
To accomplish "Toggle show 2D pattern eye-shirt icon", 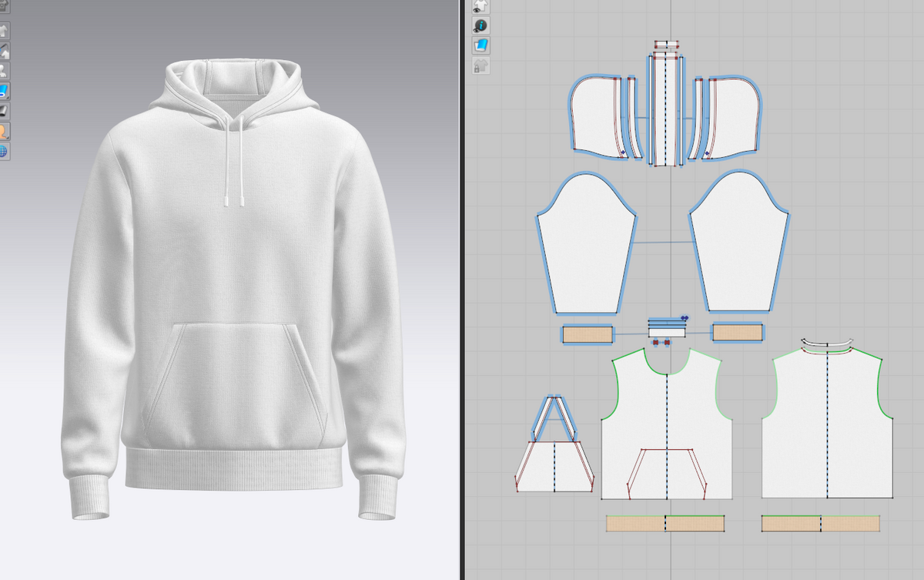I will (480, 6).
